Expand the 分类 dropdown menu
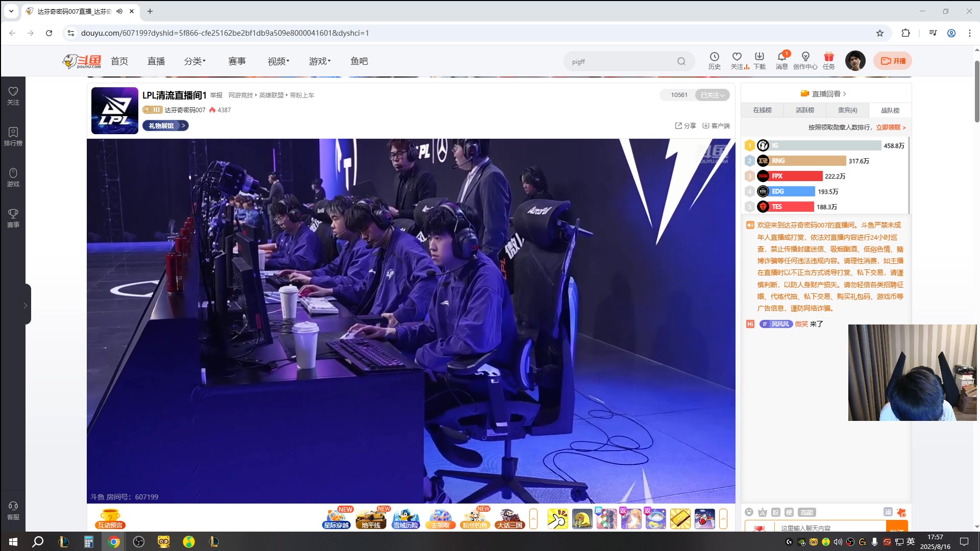980x551 pixels. point(195,61)
